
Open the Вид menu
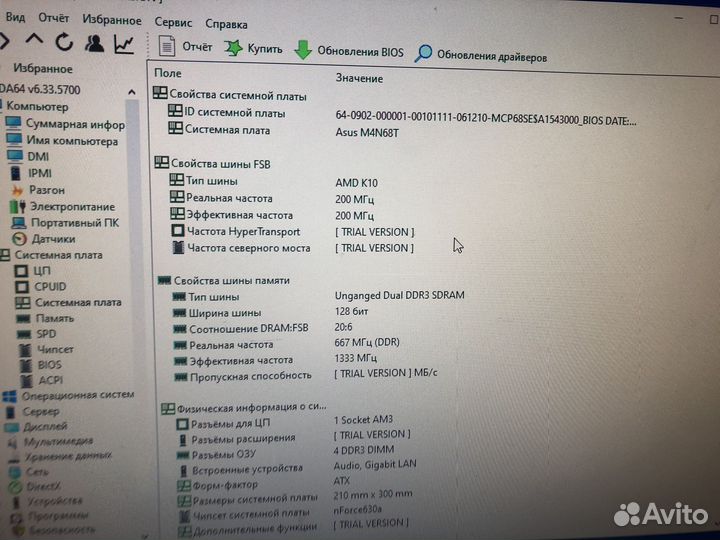click(15, 17)
